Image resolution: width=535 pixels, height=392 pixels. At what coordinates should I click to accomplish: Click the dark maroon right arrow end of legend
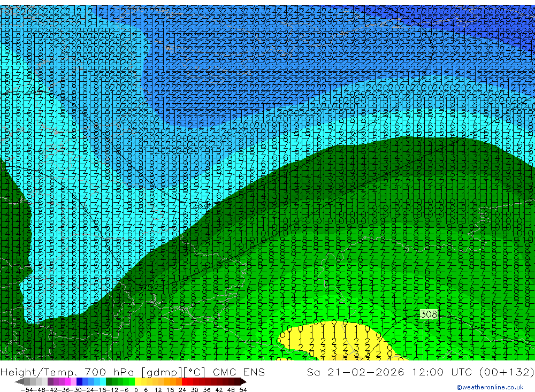[x=243, y=382]
